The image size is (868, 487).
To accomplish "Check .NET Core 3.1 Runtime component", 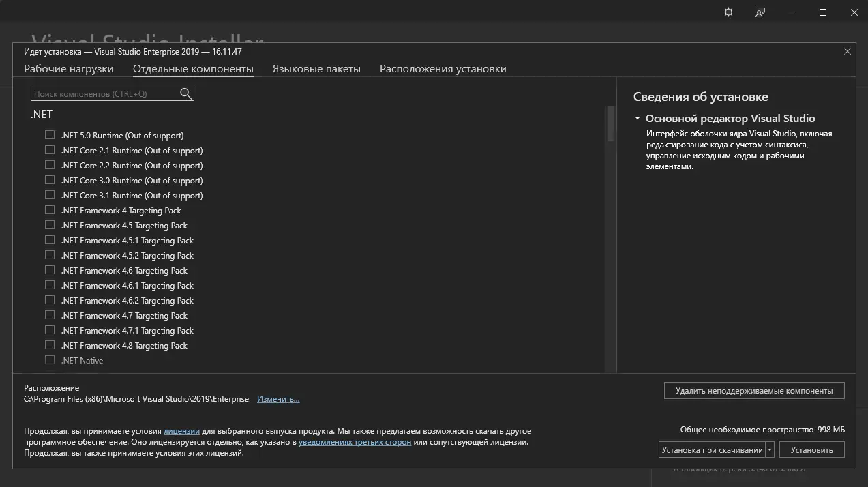I will tap(50, 195).
